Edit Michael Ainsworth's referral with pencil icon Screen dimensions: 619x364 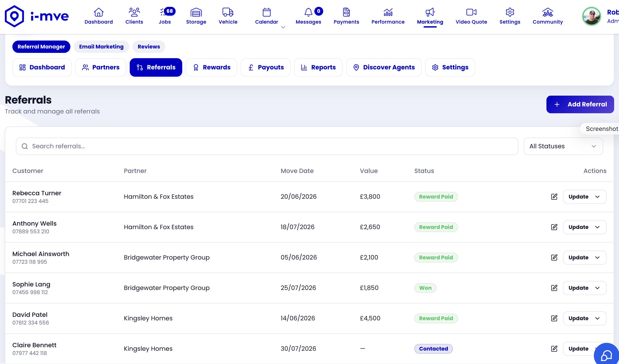(554, 257)
